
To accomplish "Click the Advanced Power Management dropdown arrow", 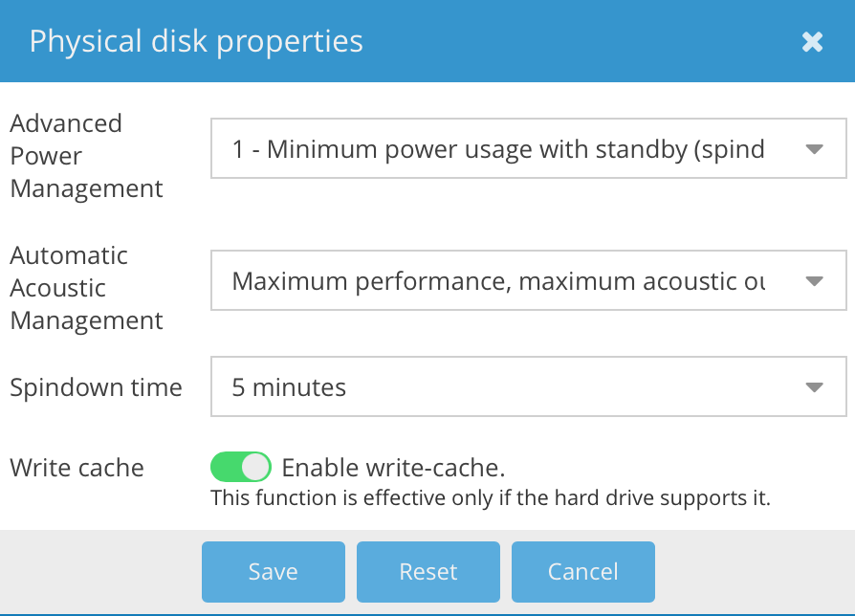I will pyautogui.click(x=814, y=149).
